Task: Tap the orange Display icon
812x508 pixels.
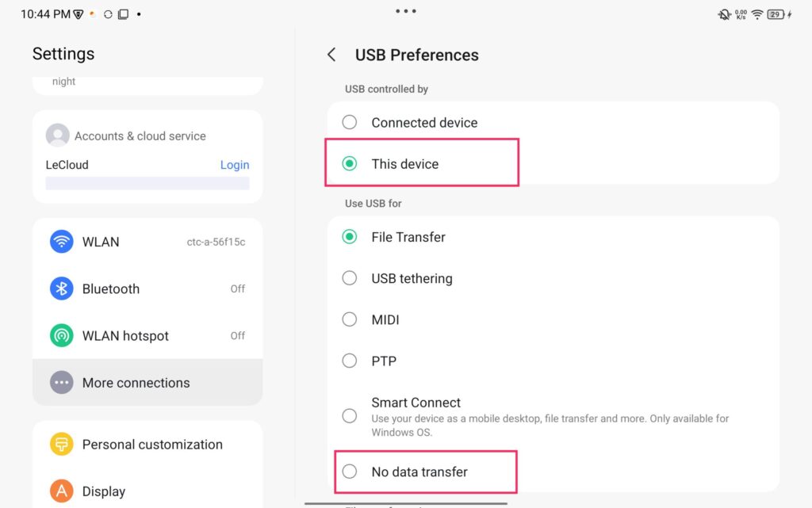Action: point(62,491)
